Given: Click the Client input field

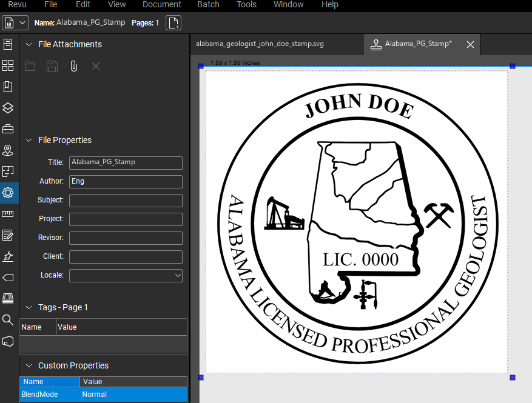Looking at the screenshot, I should click(126, 256).
